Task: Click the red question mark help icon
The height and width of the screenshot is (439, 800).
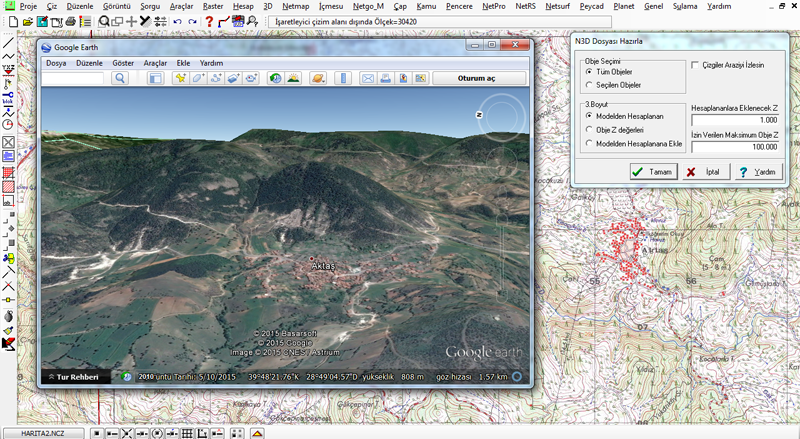Action: pyautogui.click(x=209, y=21)
